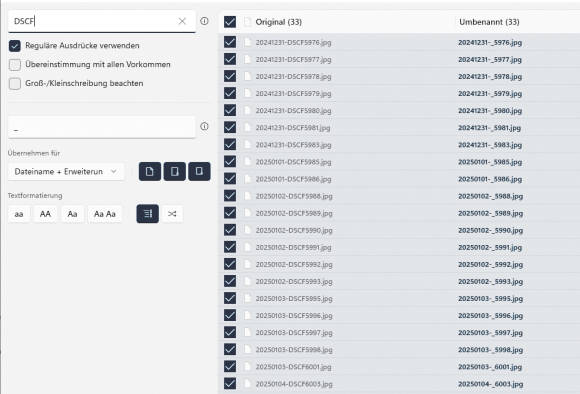Select uppercase 'AA' text formatting
The image size is (580, 394).
45,214
